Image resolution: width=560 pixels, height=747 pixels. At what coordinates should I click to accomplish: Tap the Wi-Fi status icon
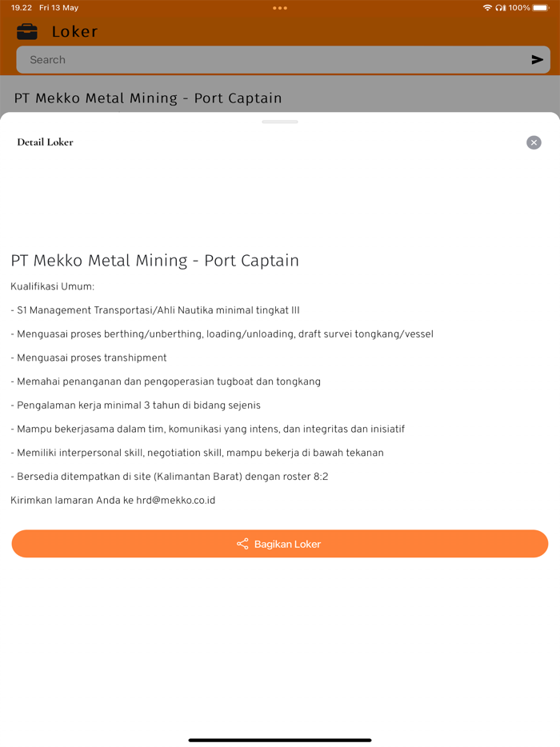(487, 8)
